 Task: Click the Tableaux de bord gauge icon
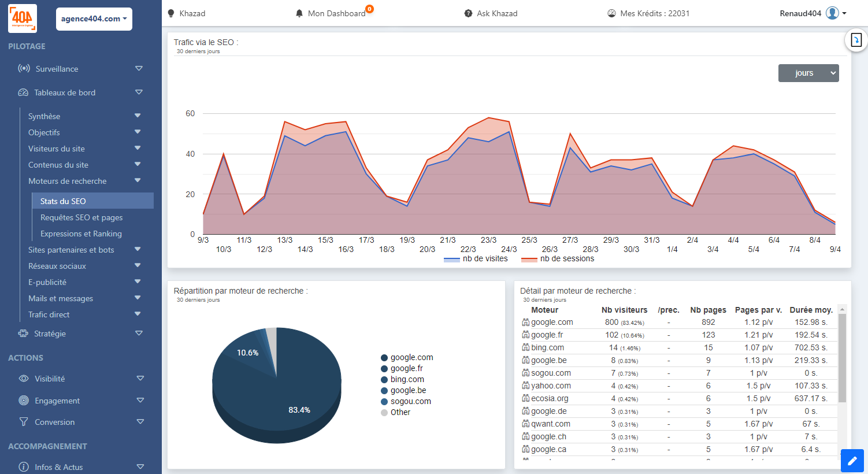(x=23, y=92)
